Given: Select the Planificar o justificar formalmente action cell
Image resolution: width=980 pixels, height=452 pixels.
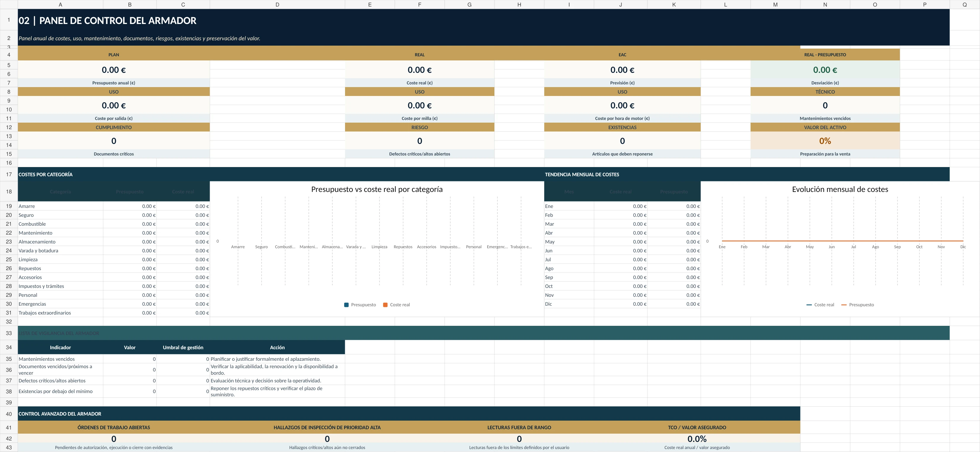Looking at the screenshot, I should click(x=277, y=359).
